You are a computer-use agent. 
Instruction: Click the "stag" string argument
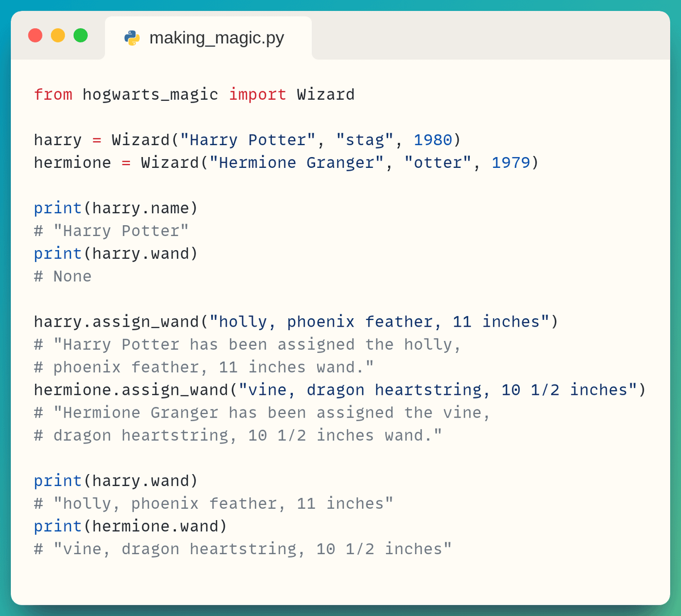[364, 140]
